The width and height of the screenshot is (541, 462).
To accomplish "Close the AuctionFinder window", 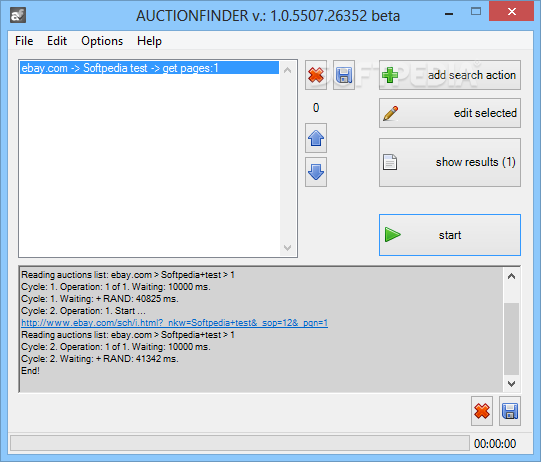I will pos(512,12).
